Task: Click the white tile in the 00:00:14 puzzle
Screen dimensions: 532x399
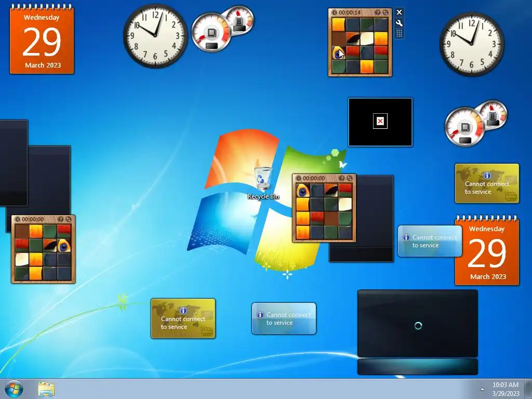Action: pos(367,38)
